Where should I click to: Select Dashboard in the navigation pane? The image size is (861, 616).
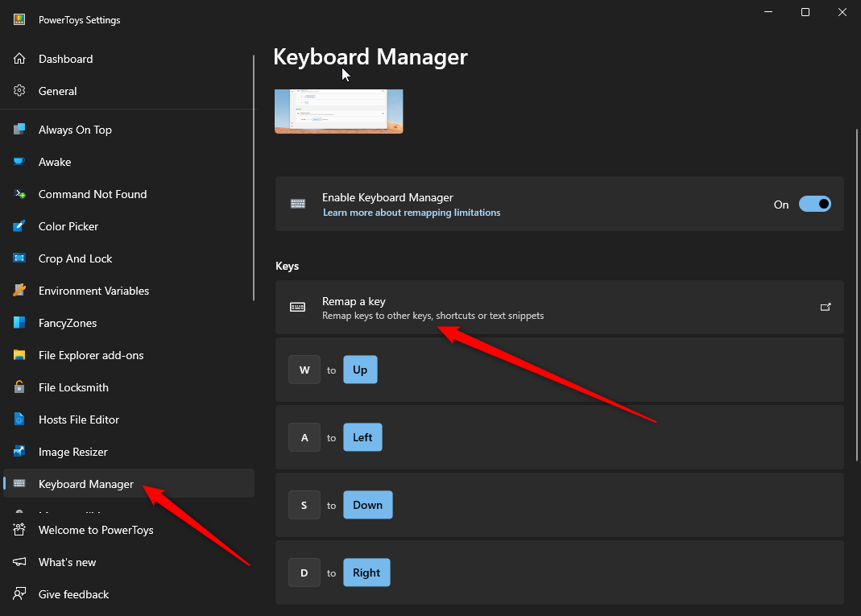click(x=65, y=59)
